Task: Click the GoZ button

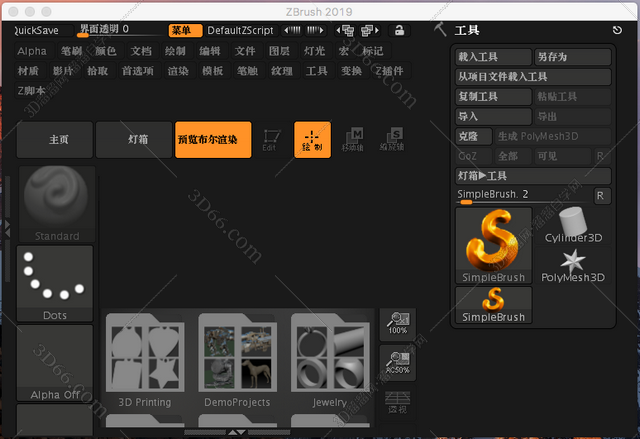Action: click(473, 156)
